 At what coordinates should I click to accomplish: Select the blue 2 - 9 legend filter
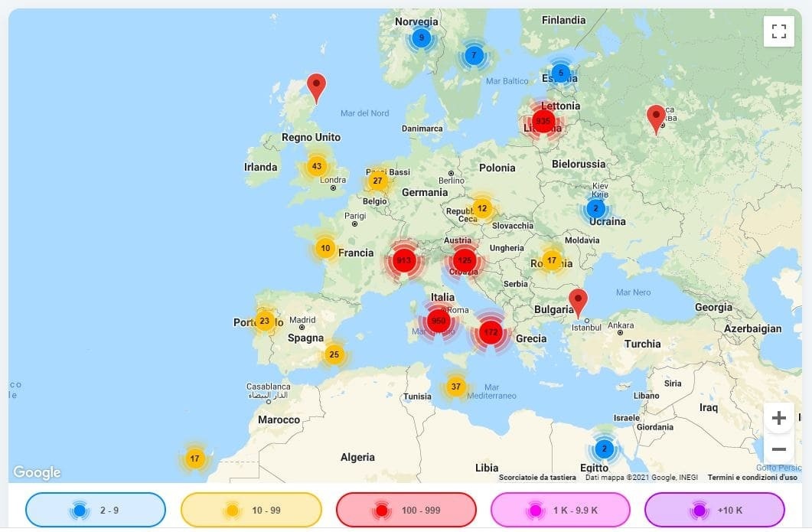96,511
